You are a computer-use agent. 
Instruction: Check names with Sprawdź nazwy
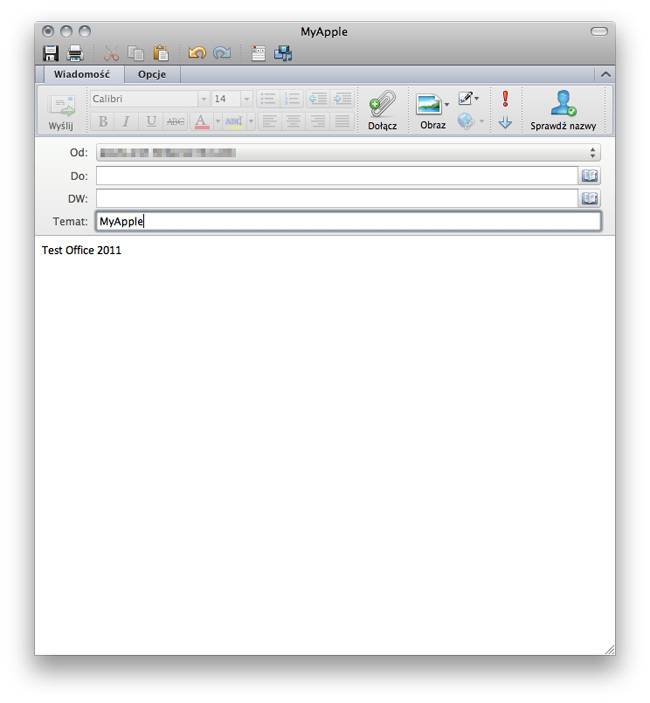pyautogui.click(x=563, y=111)
